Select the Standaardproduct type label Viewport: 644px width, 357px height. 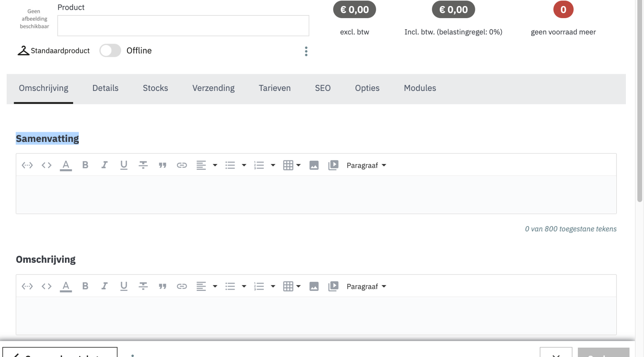point(60,51)
